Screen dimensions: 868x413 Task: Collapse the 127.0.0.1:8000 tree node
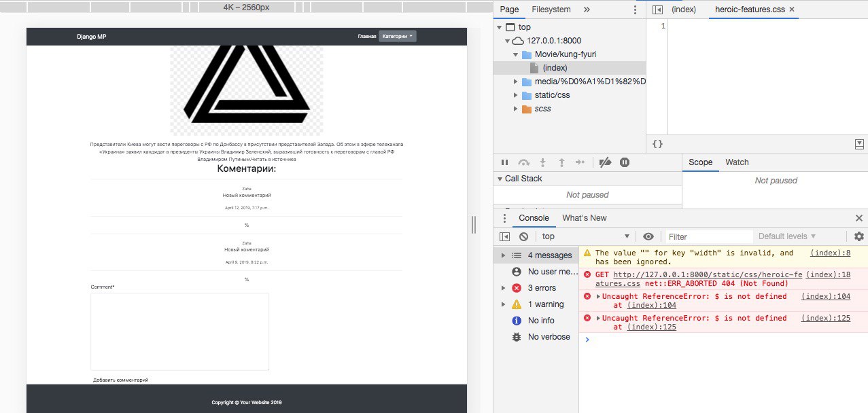pyautogui.click(x=507, y=41)
